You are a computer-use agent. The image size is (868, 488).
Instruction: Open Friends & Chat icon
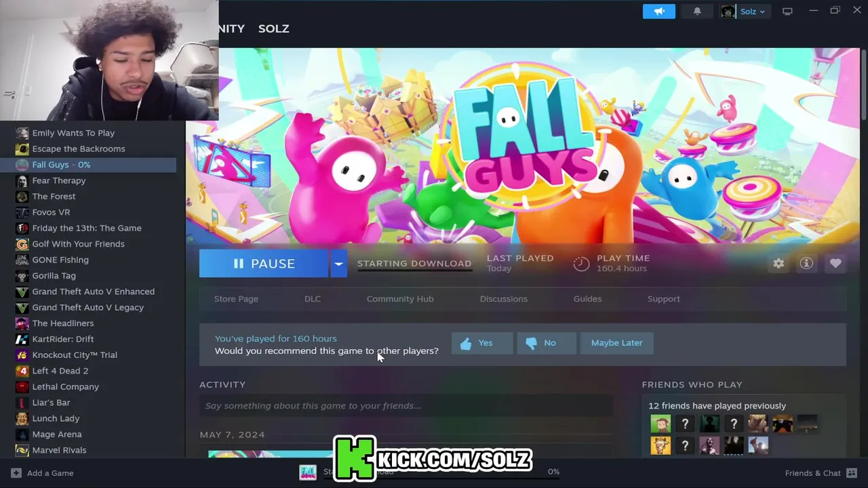[852, 473]
